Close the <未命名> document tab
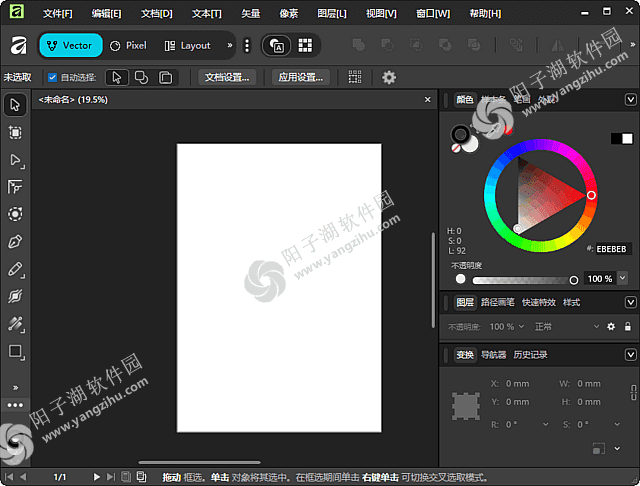Screen dimensions: 640x486 pos(427,100)
